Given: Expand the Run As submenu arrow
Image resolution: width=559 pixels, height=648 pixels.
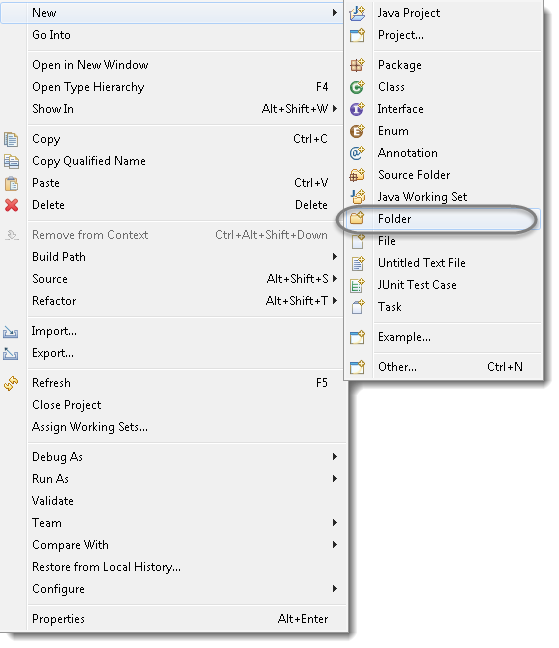Looking at the screenshot, I should tap(335, 479).
